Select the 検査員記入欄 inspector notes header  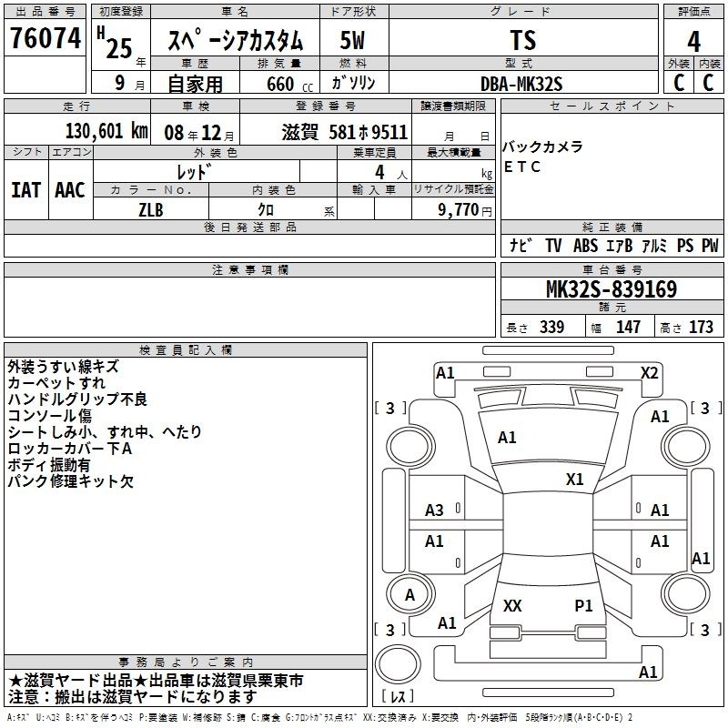(186, 350)
